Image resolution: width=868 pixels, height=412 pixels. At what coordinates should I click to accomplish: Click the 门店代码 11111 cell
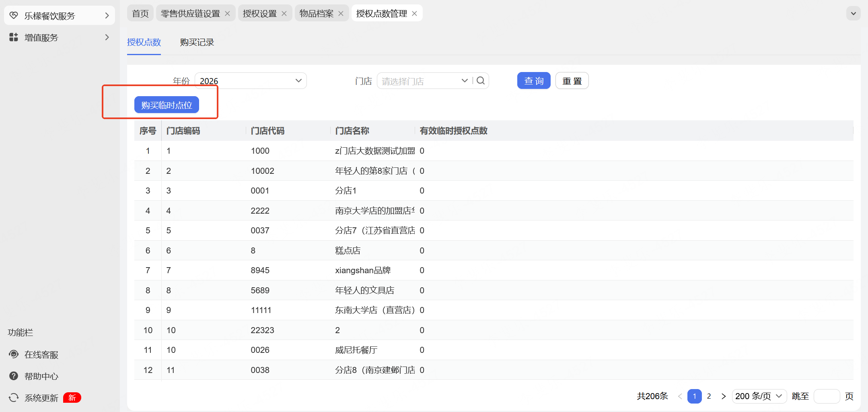click(261, 310)
